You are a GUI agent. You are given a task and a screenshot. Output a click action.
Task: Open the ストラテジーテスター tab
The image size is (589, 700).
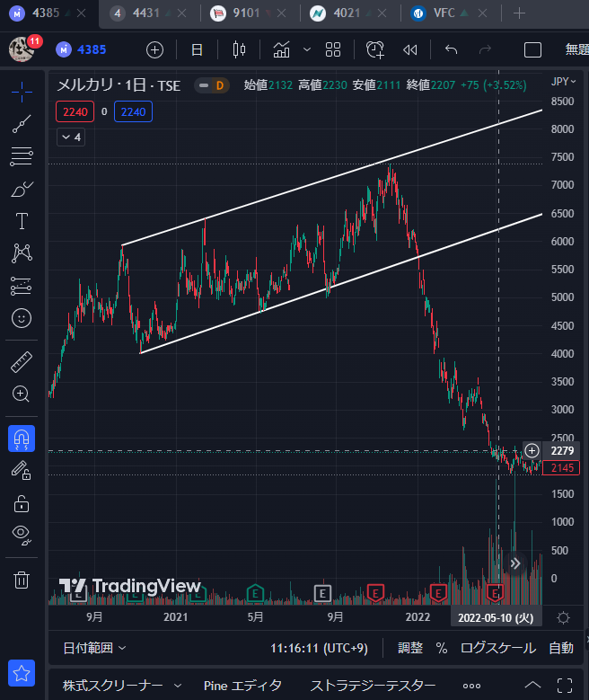click(x=373, y=686)
